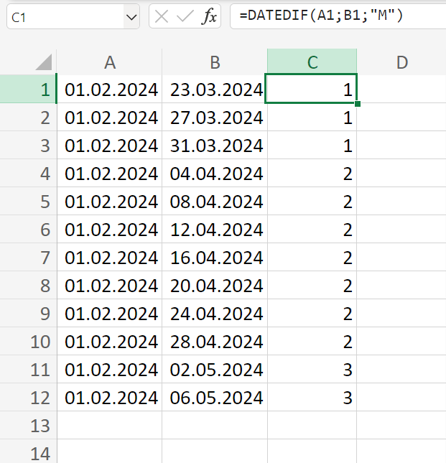This screenshot has height=463, width=446.
Task: Select column D header
Action: point(402,62)
